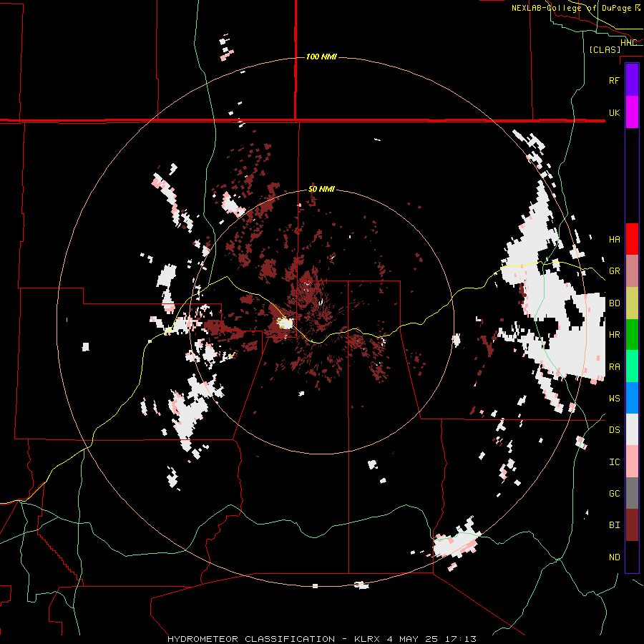644x644 pixels.
Task: Click the RF legend label
Action: pyautogui.click(x=614, y=80)
